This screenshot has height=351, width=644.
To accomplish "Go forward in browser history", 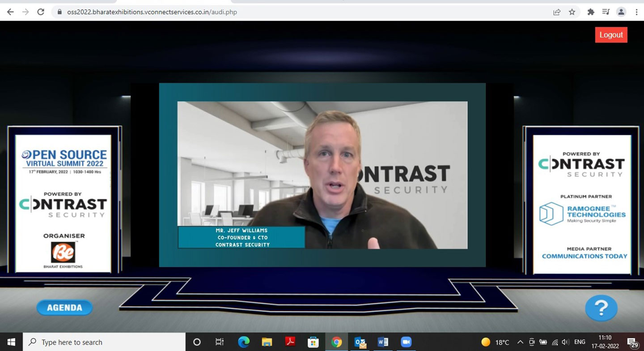I will point(25,12).
